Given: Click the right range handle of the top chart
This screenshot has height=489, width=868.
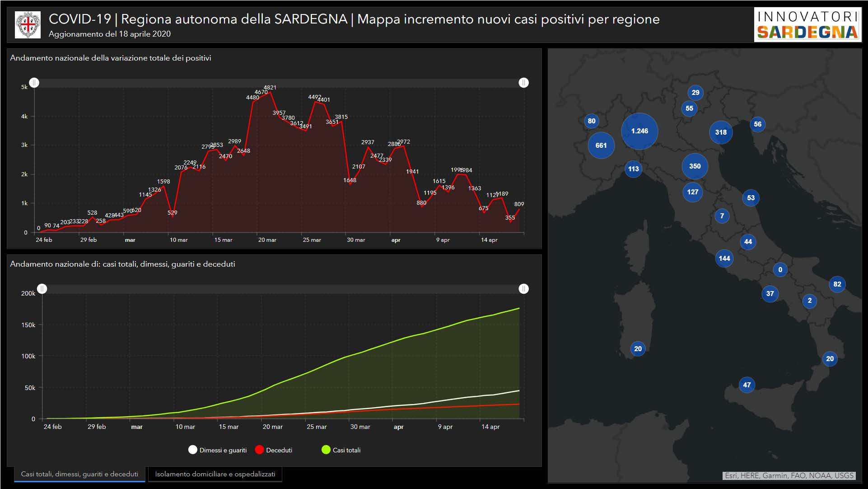Looking at the screenshot, I should pyautogui.click(x=523, y=83).
